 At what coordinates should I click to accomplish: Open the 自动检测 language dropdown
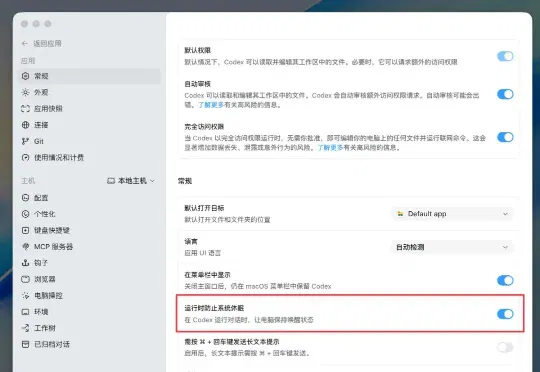coord(452,247)
